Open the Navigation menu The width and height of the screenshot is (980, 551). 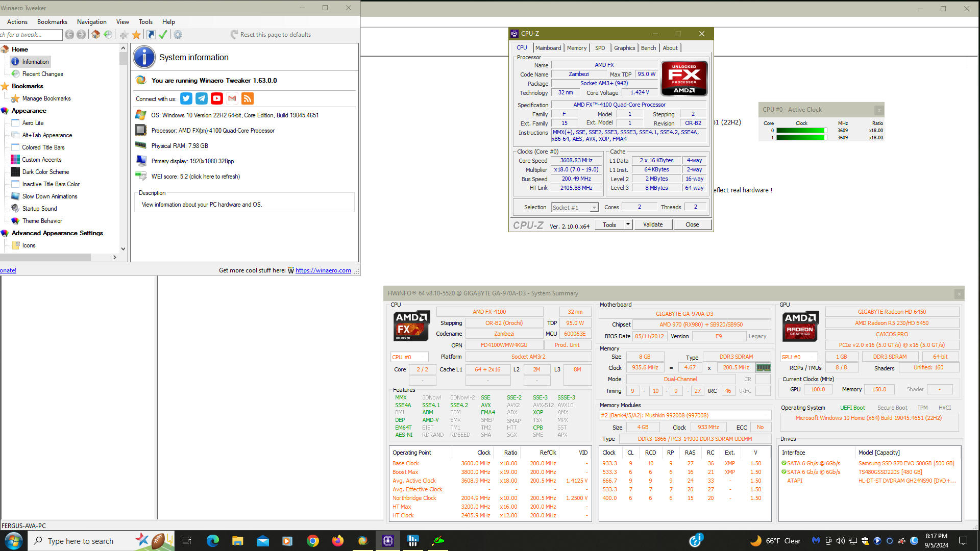coord(92,22)
